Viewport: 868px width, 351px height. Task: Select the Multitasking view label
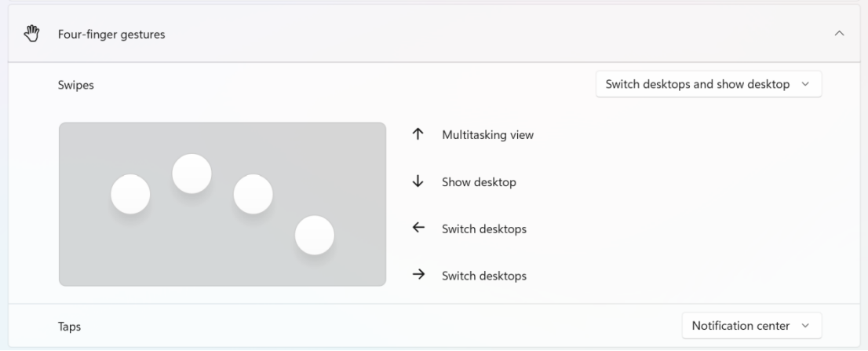pyautogui.click(x=487, y=135)
